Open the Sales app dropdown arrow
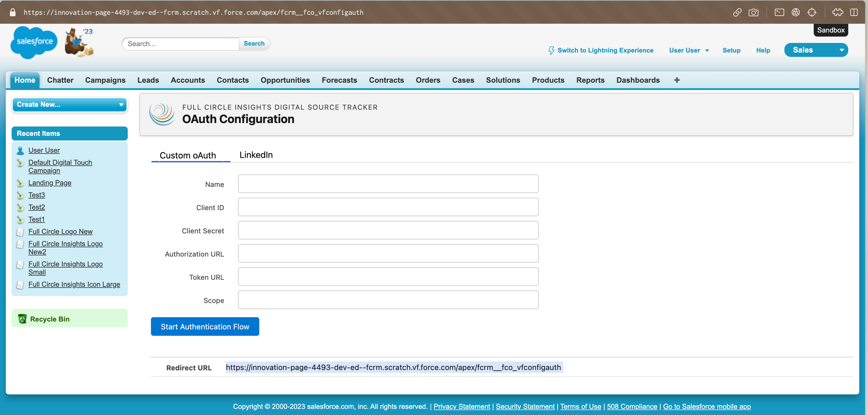This screenshot has width=868, height=415. (841, 50)
